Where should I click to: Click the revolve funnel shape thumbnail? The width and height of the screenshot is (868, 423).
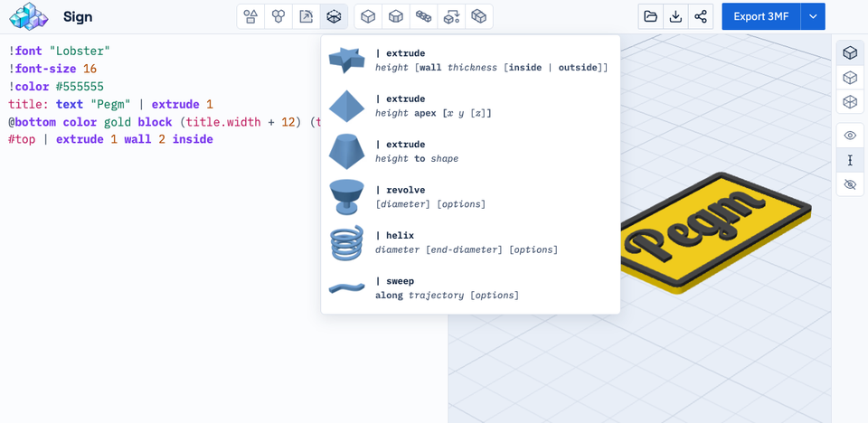(346, 197)
